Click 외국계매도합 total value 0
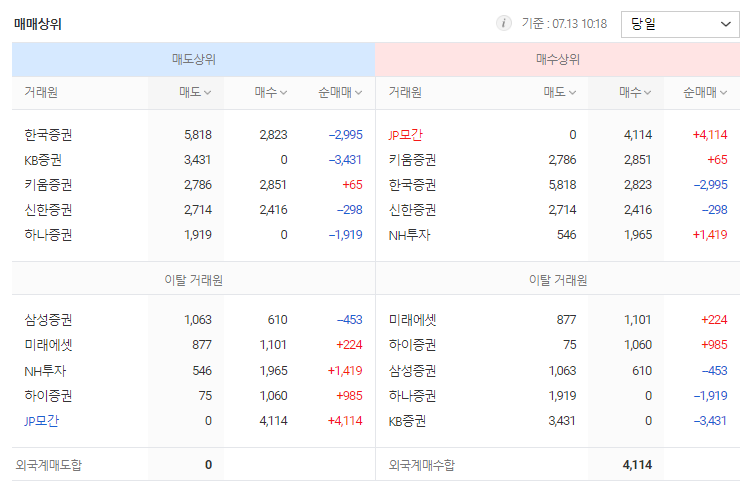This screenshot has height=482, width=749. 208,465
